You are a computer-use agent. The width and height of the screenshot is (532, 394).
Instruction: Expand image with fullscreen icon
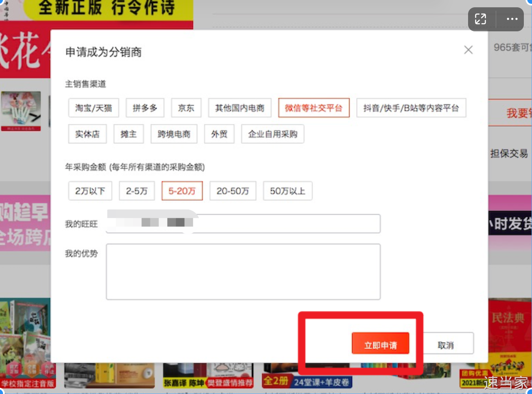tap(481, 19)
